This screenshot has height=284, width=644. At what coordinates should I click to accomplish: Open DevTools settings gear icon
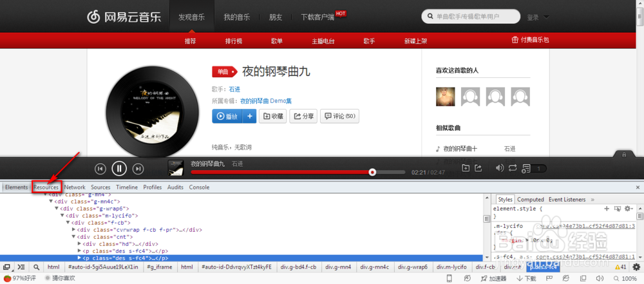637,267
